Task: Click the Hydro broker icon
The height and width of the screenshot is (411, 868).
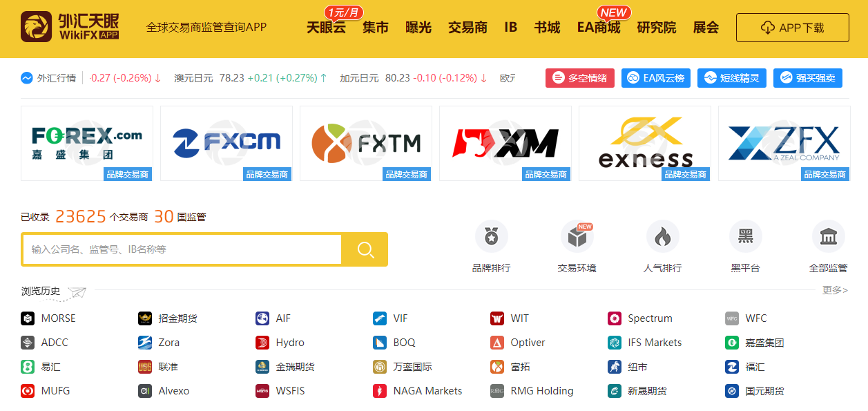Action: click(262, 343)
